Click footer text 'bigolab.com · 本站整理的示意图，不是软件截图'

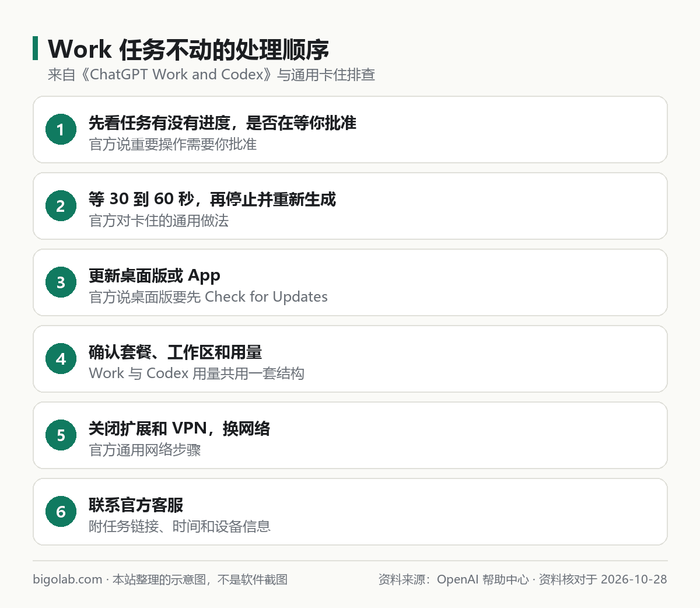[x=160, y=579]
